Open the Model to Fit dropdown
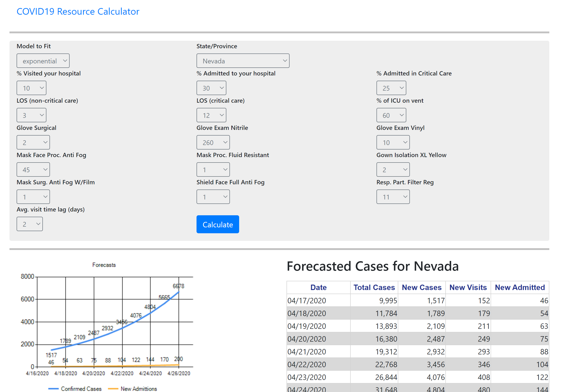This screenshot has height=392, width=564. [43, 61]
